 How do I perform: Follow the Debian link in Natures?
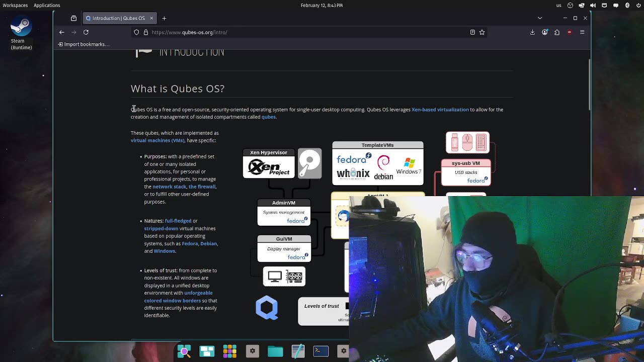[x=209, y=243]
